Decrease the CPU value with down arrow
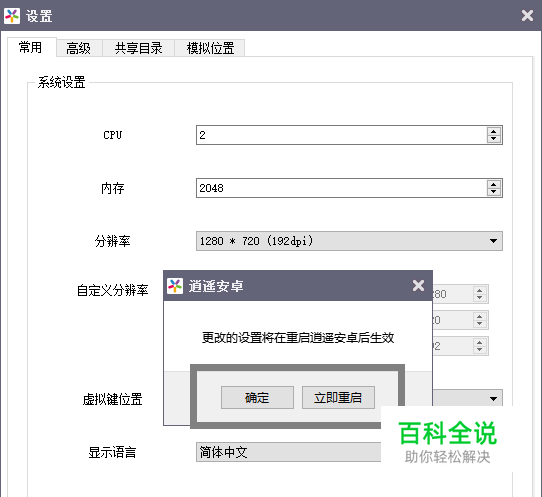The height and width of the screenshot is (497, 542). tap(494, 139)
